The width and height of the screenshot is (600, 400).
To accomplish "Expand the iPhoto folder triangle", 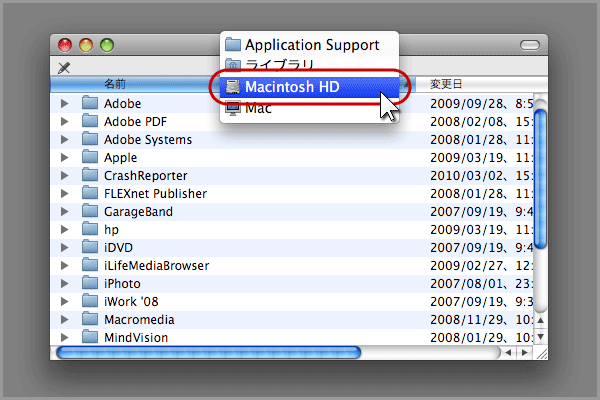I will click(x=65, y=283).
